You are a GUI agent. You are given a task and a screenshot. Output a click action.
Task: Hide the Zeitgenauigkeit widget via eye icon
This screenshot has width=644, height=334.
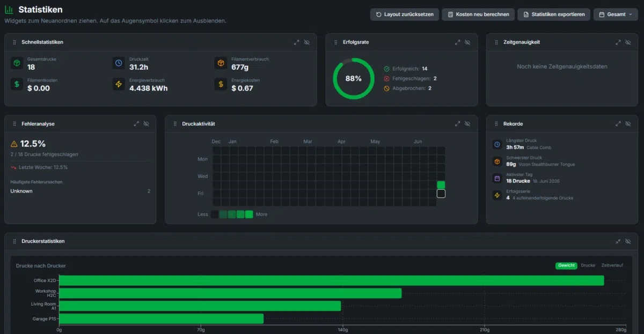(628, 42)
